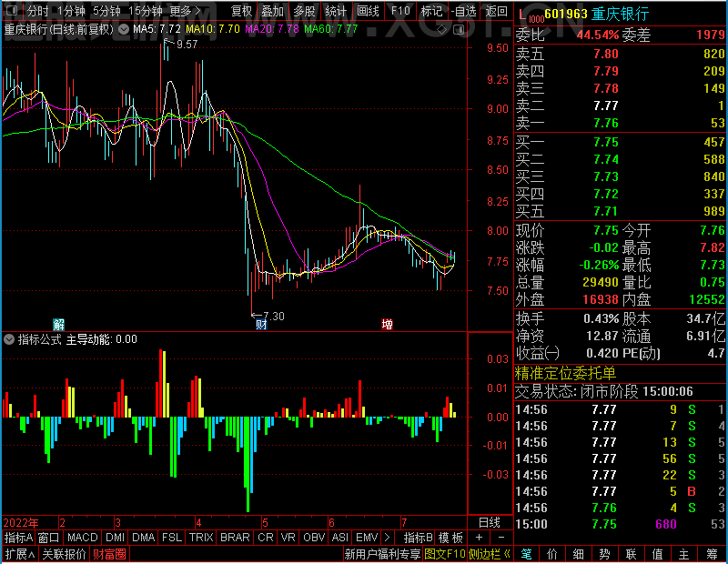728x564 pixels.
Task: Click the 返回 back button
Action: [x=496, y=11]
